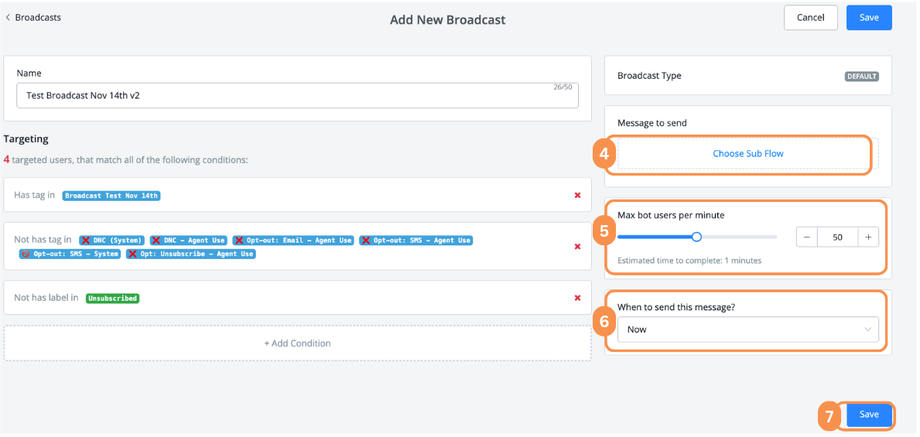Click the Unsubscribed label chip

coord(112,298)
